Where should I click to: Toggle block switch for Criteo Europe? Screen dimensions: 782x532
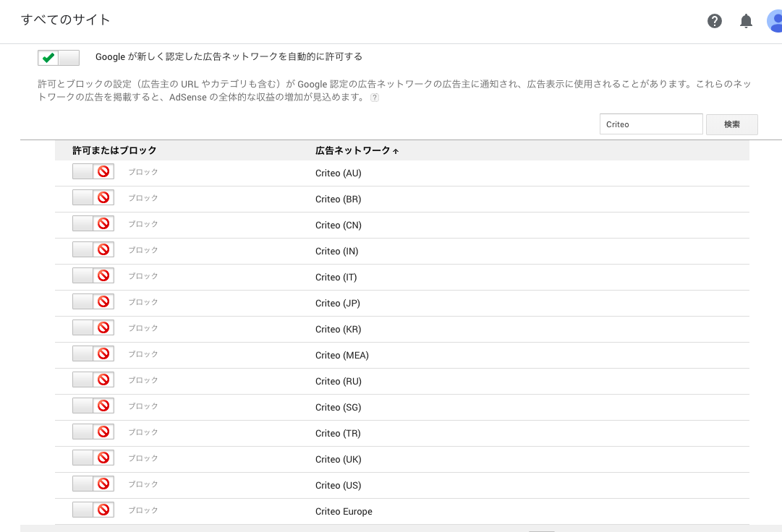pos(93,510)
